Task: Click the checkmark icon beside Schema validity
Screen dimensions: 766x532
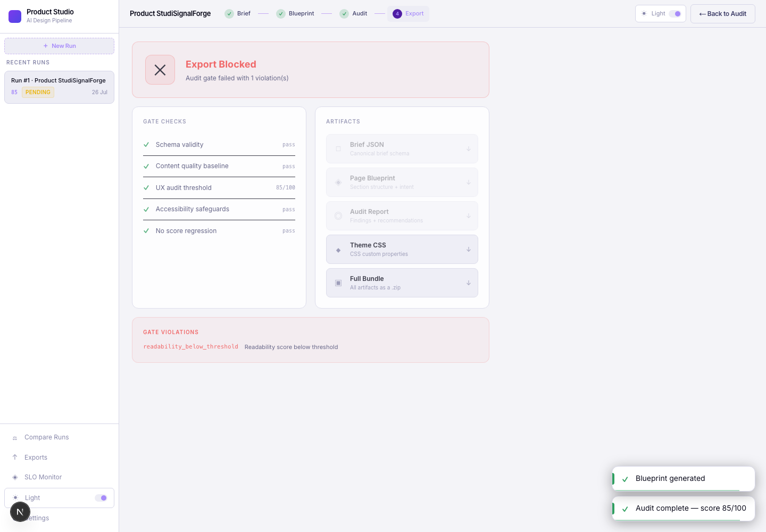Action: coord(146,145)
